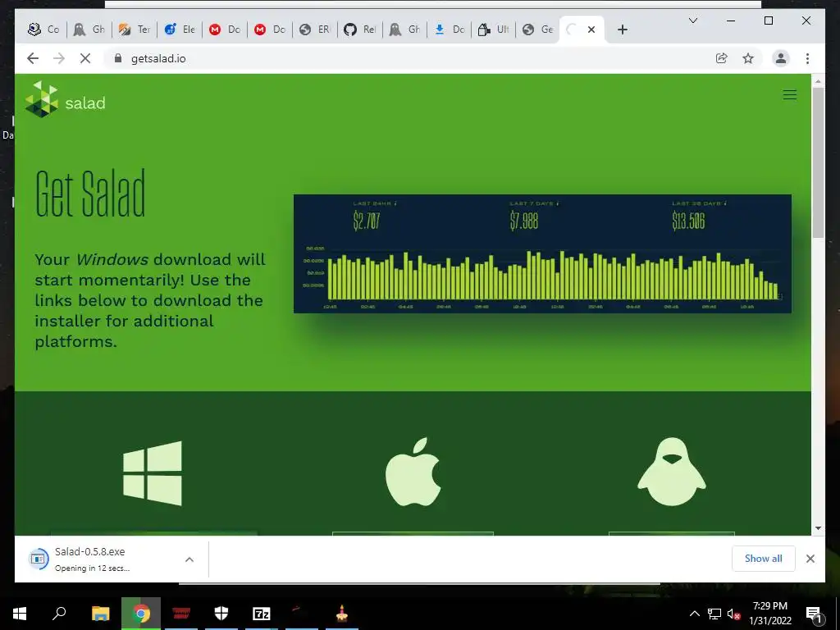Screen dimensions: 840x630
Task: Switch to the 'Ter' tab
Action: (x=135, y=30)
